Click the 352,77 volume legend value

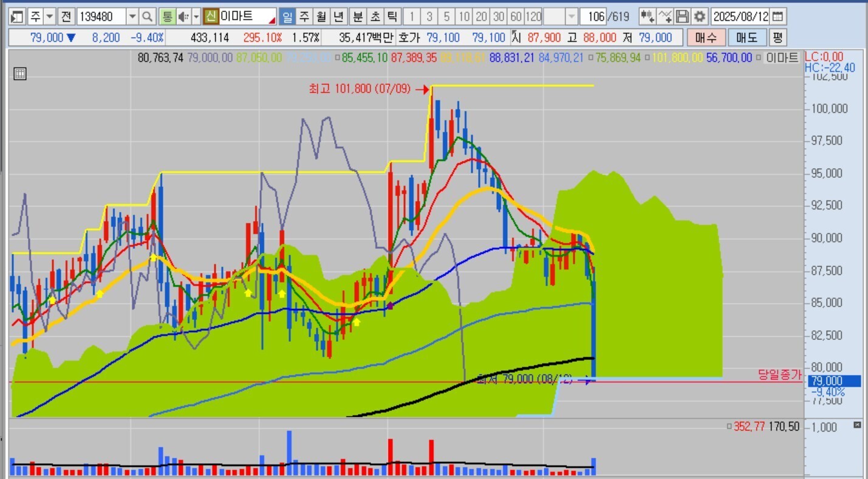pyautogui.click(x=750, y=427)
